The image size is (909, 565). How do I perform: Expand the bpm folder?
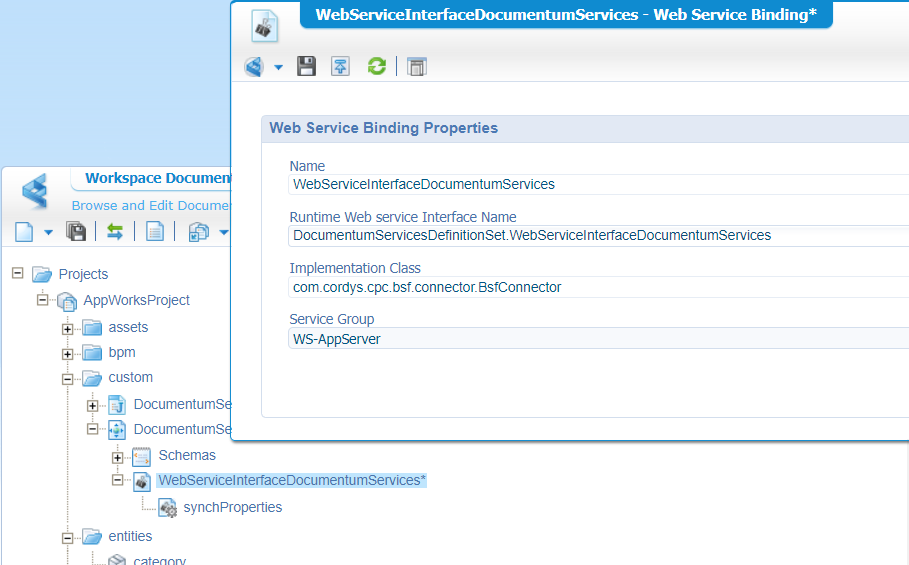(67, 353)
